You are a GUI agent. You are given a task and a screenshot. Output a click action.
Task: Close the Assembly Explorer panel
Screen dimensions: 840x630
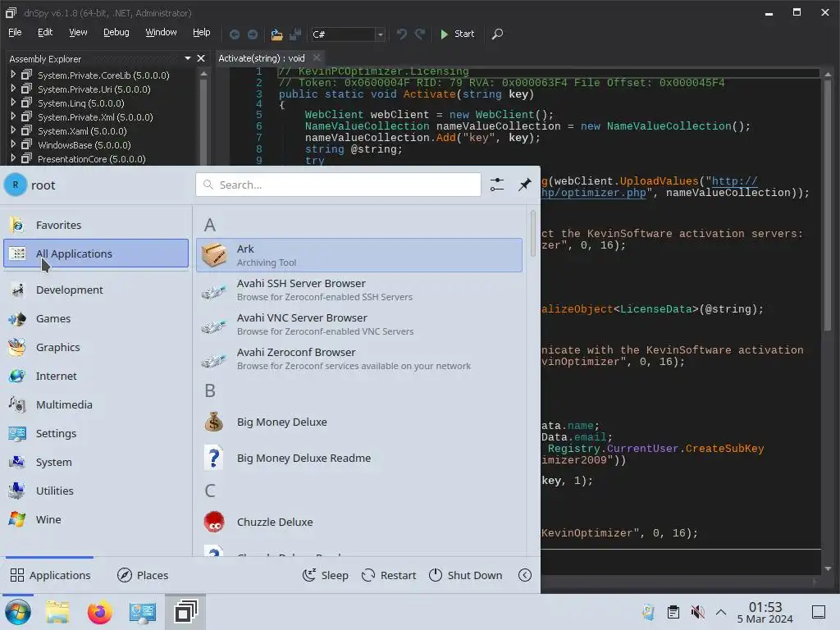(201, 58)
